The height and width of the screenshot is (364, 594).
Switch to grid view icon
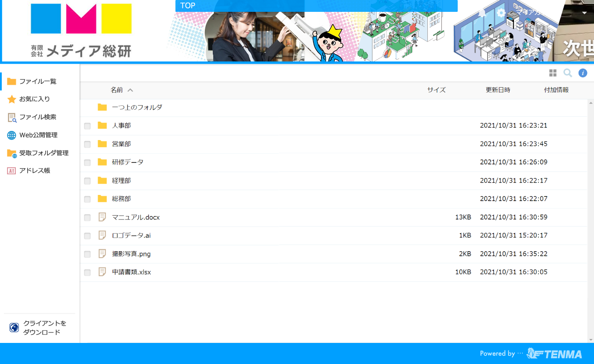point(553,73)
